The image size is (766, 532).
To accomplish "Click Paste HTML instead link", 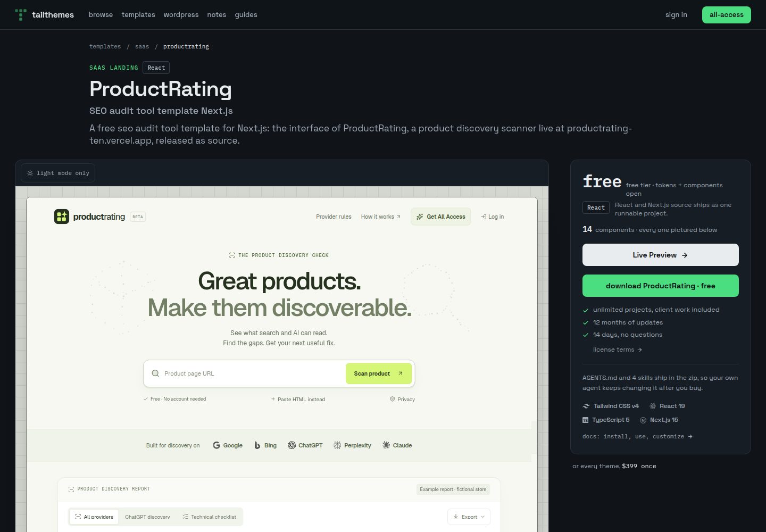I will (x=298, y=399).
